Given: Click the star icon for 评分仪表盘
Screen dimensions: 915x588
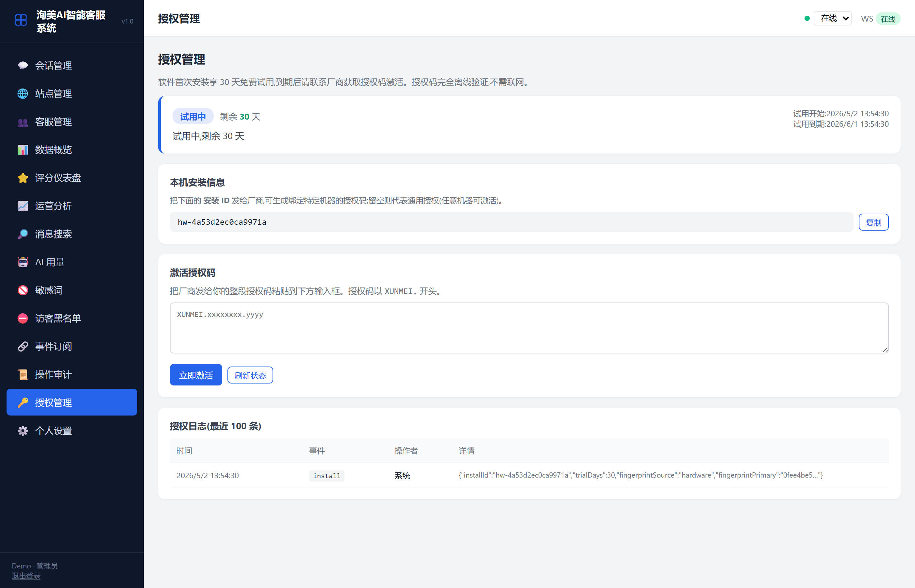Looking at the screenshot, I should (x=23, y=178).
